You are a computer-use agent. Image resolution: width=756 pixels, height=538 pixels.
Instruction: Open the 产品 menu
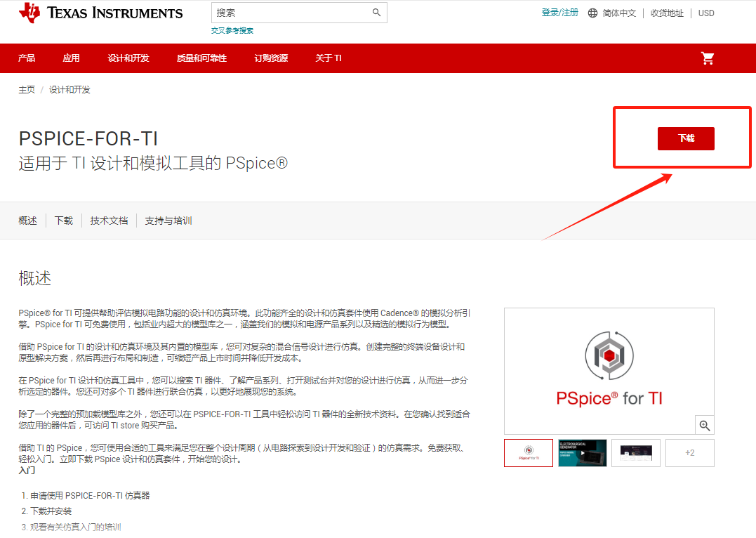pos(27,58)
